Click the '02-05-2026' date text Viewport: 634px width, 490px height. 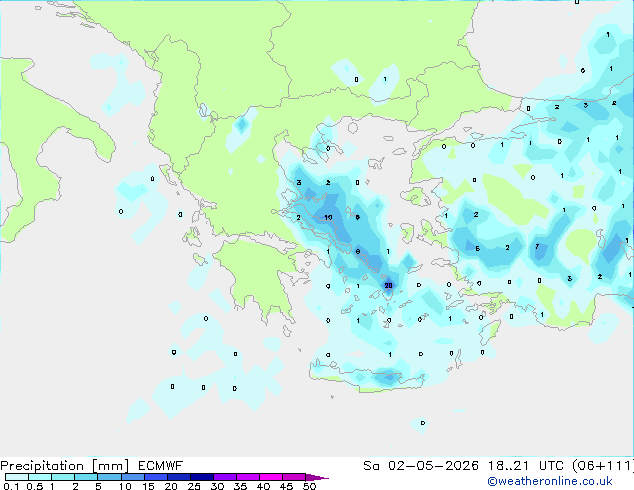[x=433, y=466]
